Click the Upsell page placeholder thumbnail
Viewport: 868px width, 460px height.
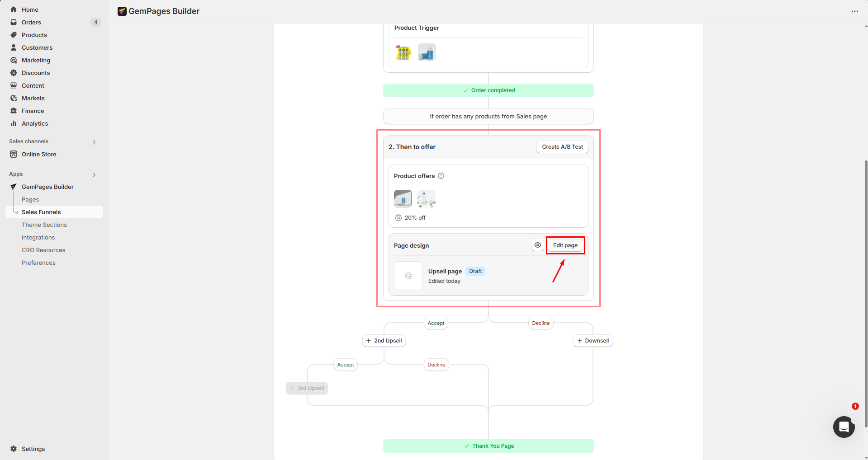(408, 276)
